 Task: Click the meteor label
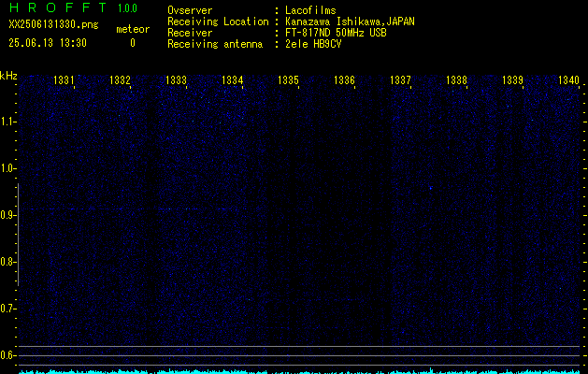[133, 29]
